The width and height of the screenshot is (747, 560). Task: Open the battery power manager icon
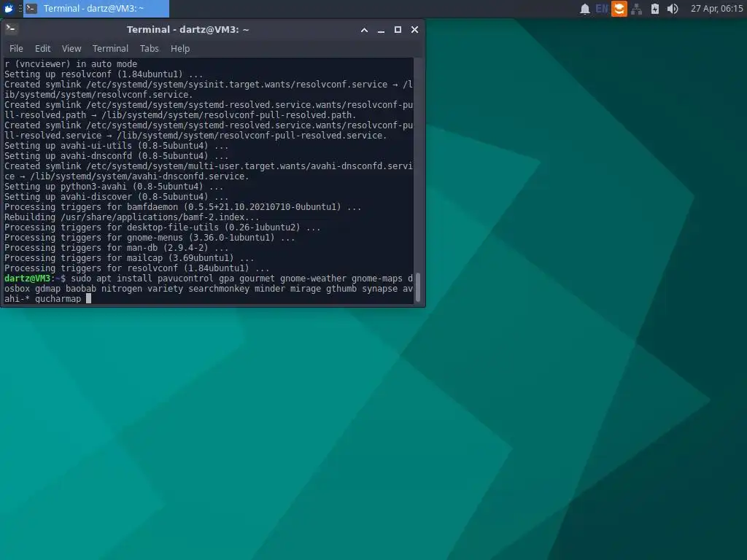[655, 9]
